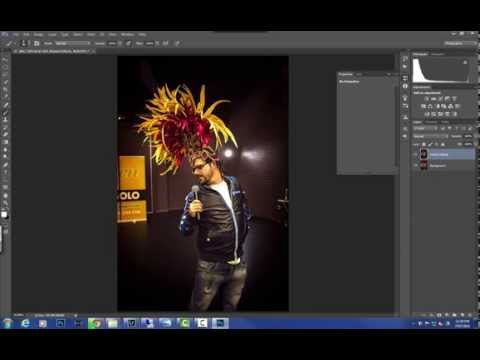This screenshot has width=480, height=360.
Task: Open the layer blend mode dropdown
Action: click(430, 136)
